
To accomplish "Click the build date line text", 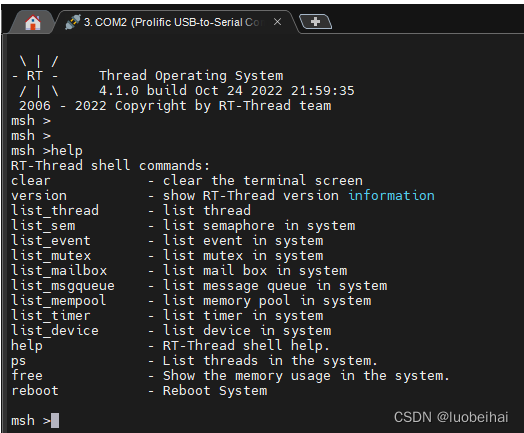I will (x=227, y=91).
